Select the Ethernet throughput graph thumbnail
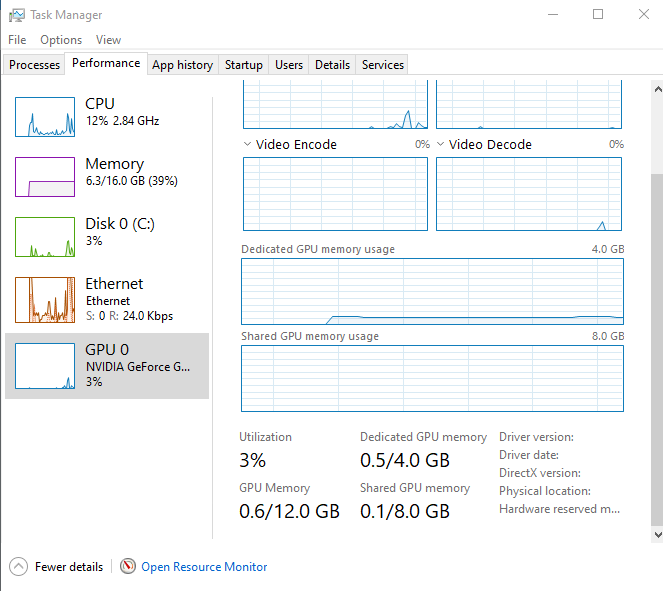This screenshot has width=663, height=591. click(x=45, y=300)
